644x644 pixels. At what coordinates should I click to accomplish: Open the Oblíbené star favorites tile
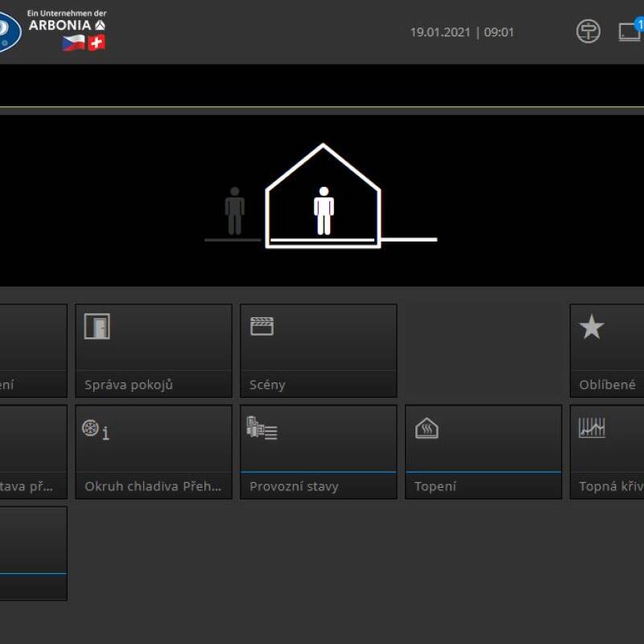click(x=607, y=351)
